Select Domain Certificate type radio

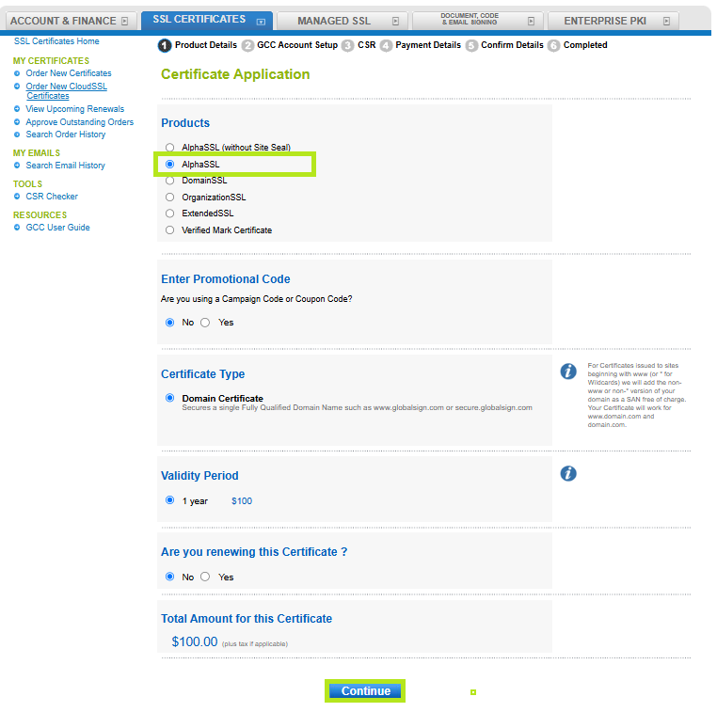(x=170, y=398)
